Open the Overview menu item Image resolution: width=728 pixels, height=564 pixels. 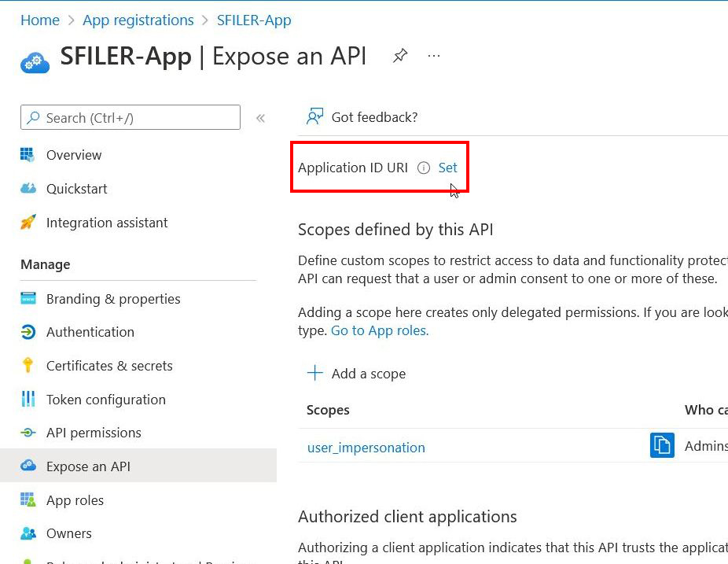tap(74, 155)
